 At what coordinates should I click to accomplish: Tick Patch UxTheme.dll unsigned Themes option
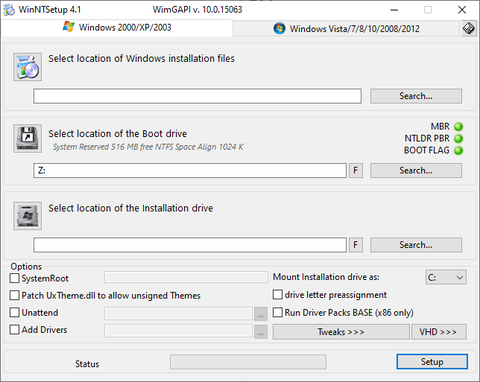click(15, 295)
